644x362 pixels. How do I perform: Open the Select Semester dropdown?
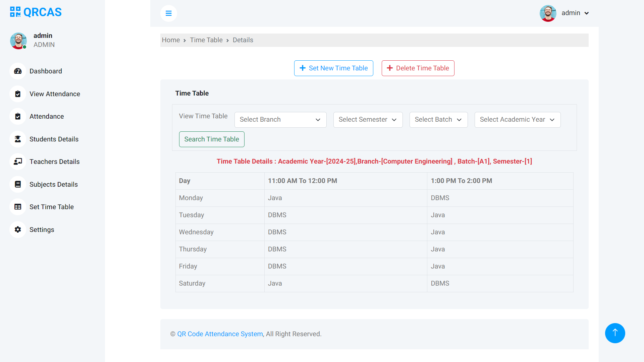[x=368, y=120]
